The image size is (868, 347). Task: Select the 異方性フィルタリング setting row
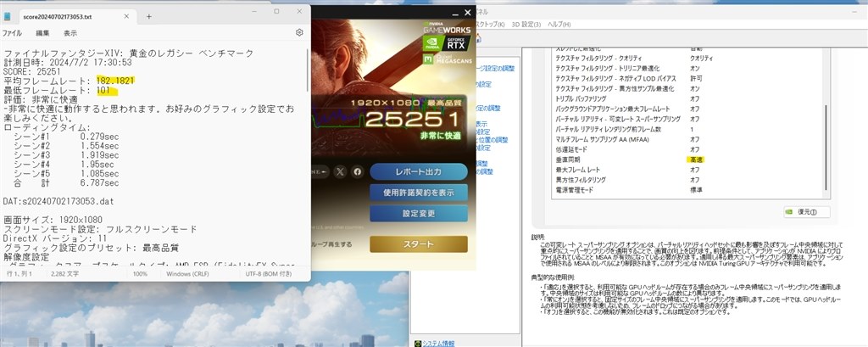pyautogui.click(x=688, y=180)
